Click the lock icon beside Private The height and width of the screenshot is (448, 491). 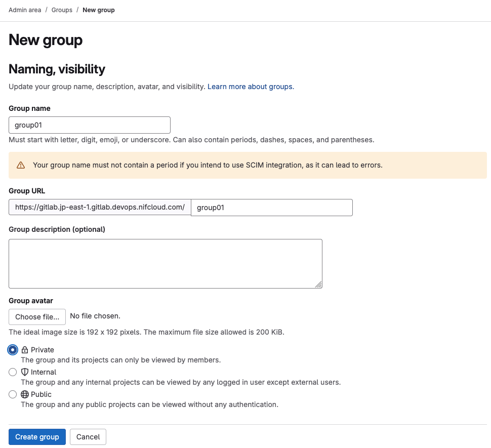tap(25, 350)
